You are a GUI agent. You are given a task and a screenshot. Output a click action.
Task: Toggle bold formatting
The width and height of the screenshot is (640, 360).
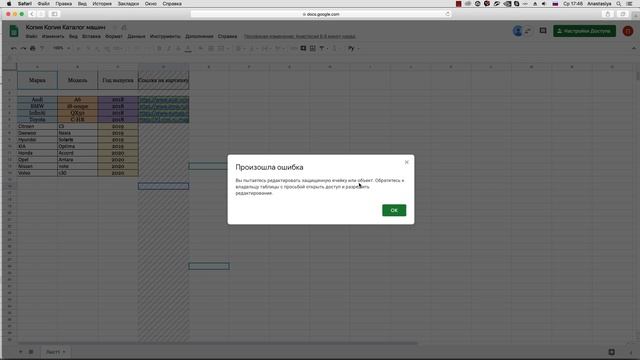click(159, 48)
